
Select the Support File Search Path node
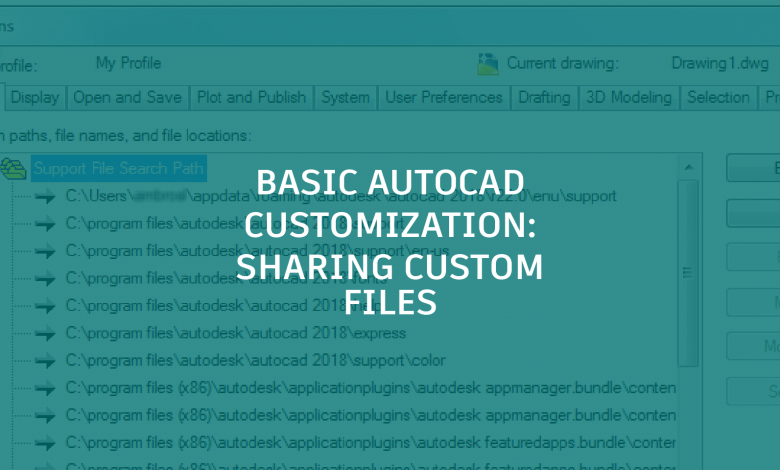(118, 168)
